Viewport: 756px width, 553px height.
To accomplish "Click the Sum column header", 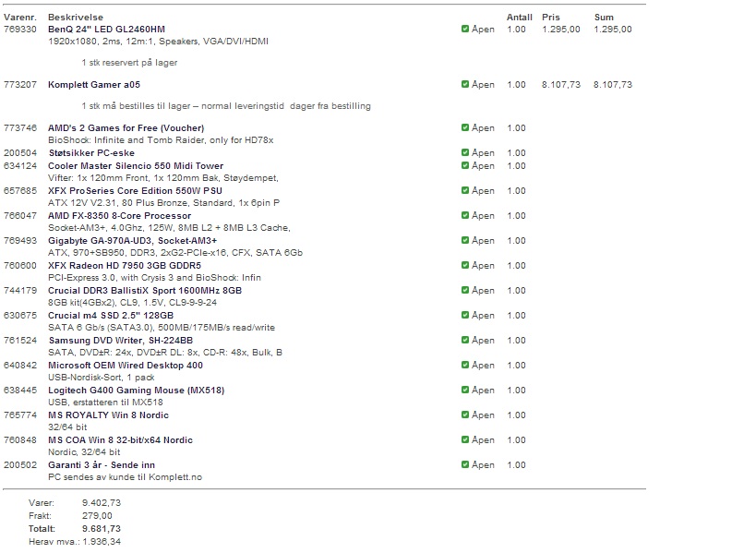I will click(x=604, y=17).
